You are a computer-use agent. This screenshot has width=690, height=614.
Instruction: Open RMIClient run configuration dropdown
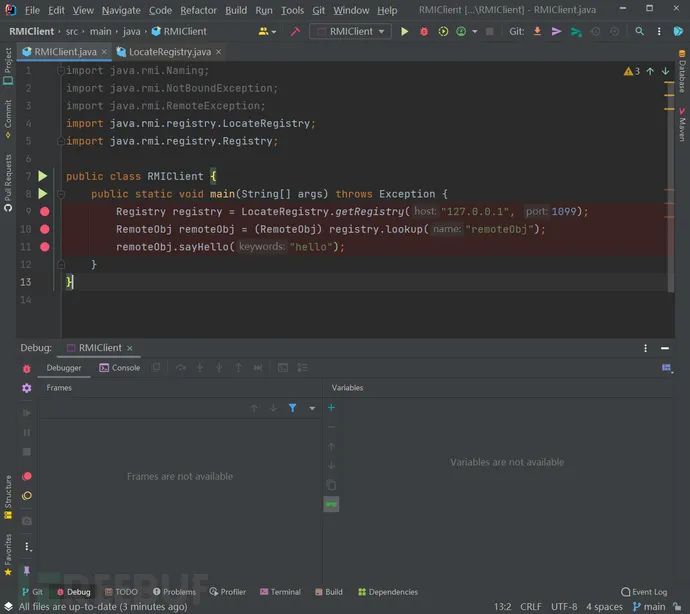pos(350,32)
